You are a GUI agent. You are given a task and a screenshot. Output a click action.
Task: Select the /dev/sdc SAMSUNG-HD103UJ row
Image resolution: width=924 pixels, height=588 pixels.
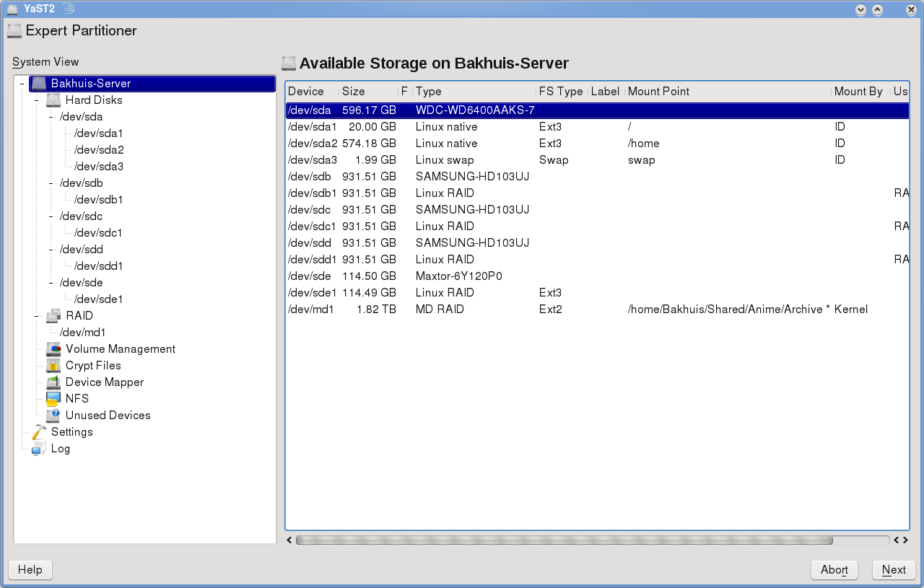coord(597,210)
